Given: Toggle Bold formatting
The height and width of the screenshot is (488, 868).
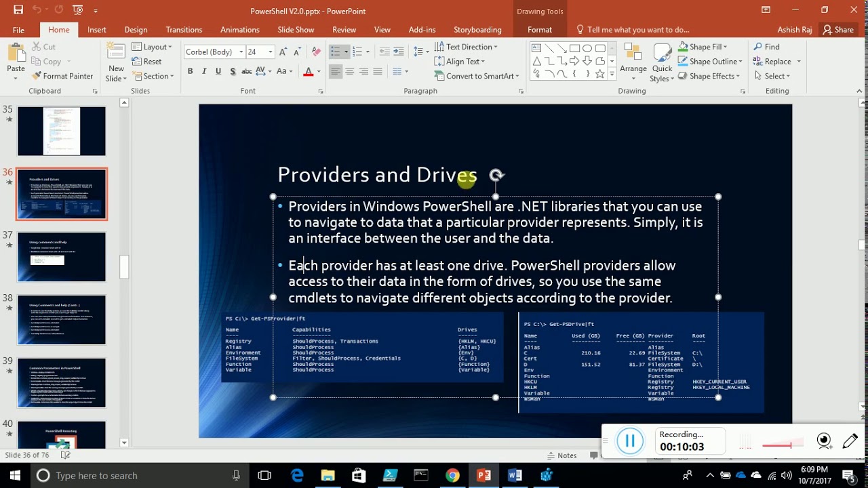Looking at the screenshot, I should pyautogui.click(x=190, y=71).
